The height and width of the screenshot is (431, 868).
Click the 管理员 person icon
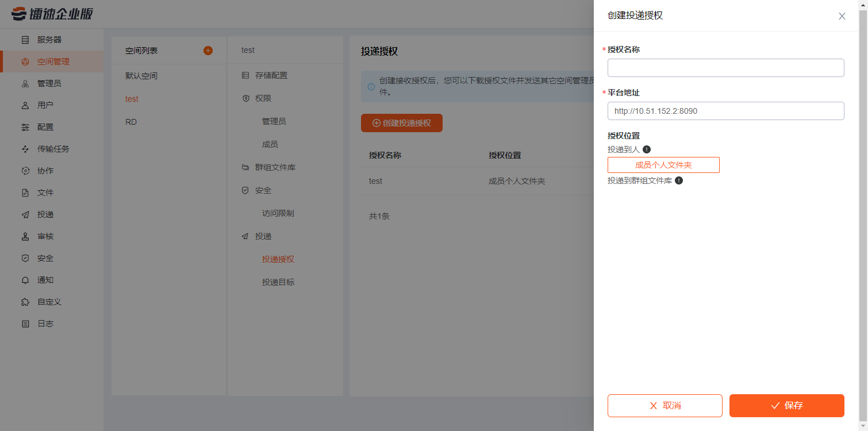[25, 83]
